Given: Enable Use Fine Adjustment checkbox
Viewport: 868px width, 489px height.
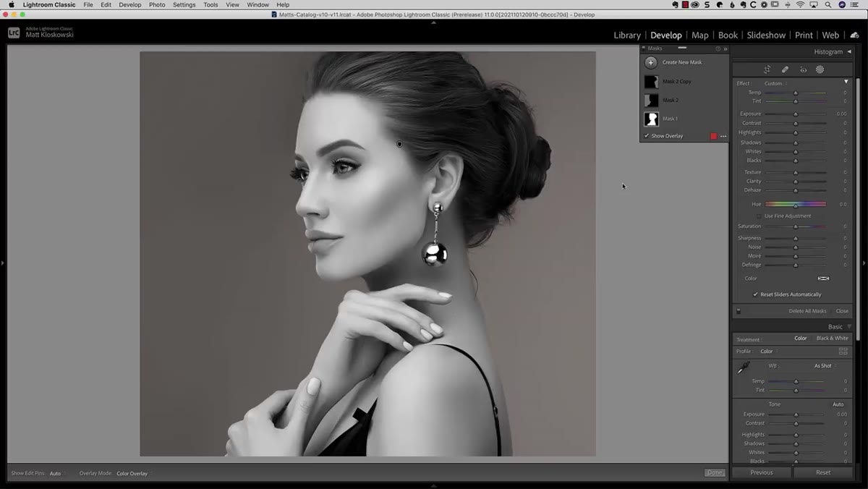Looking at the screenshot, I should click(x=759, y=216).
